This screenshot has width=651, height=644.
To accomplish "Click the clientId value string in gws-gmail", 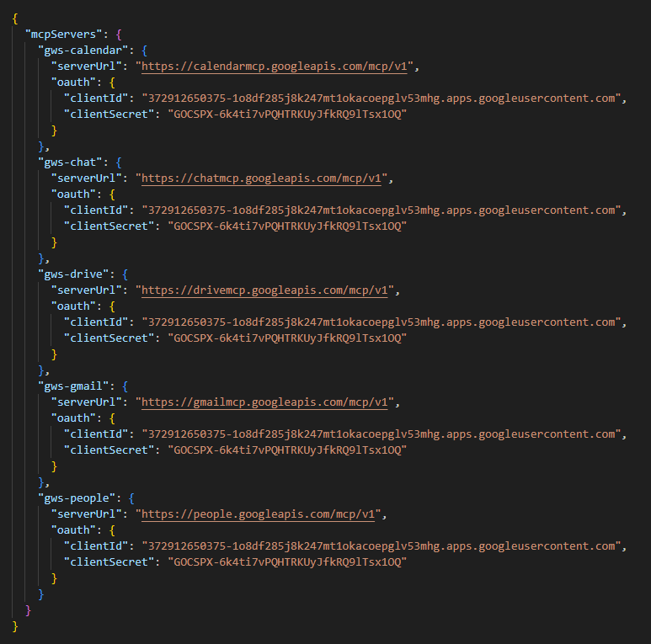I will (x=382, y=434).
